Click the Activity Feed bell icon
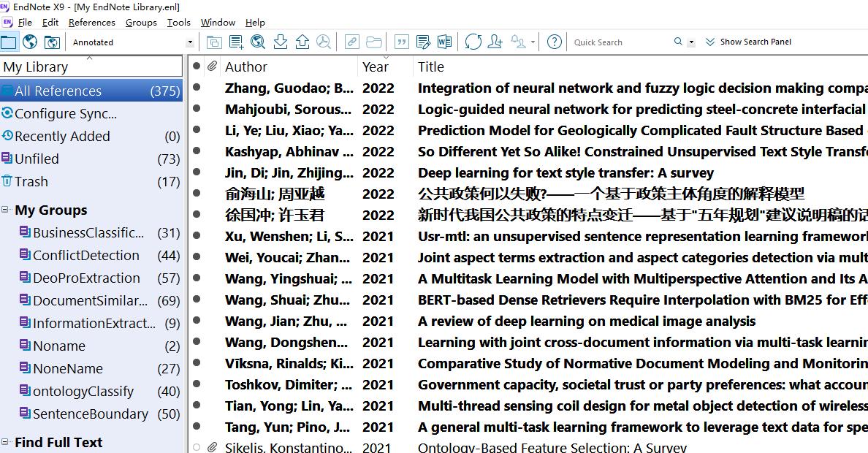This screenshot has width=868, height=453. click(x=518, y=42)
